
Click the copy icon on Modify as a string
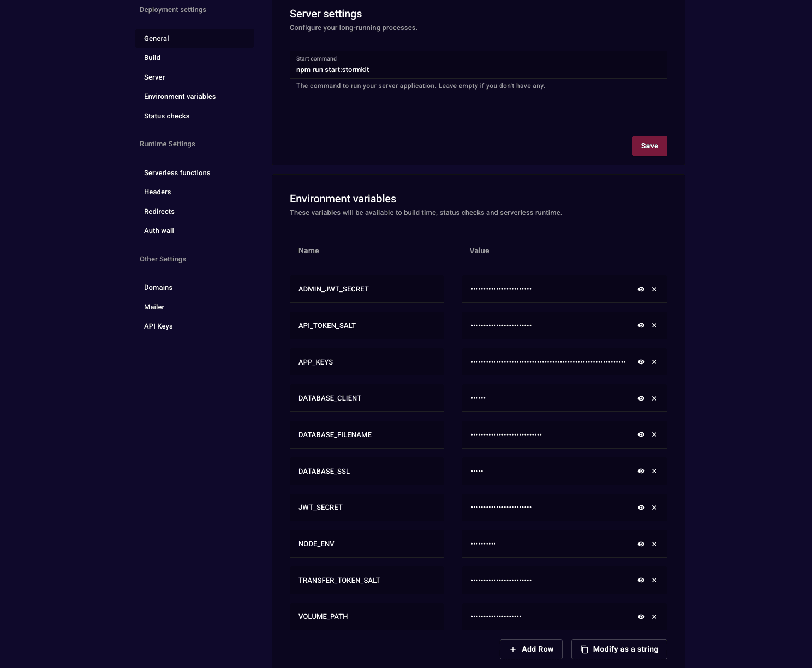584,649
